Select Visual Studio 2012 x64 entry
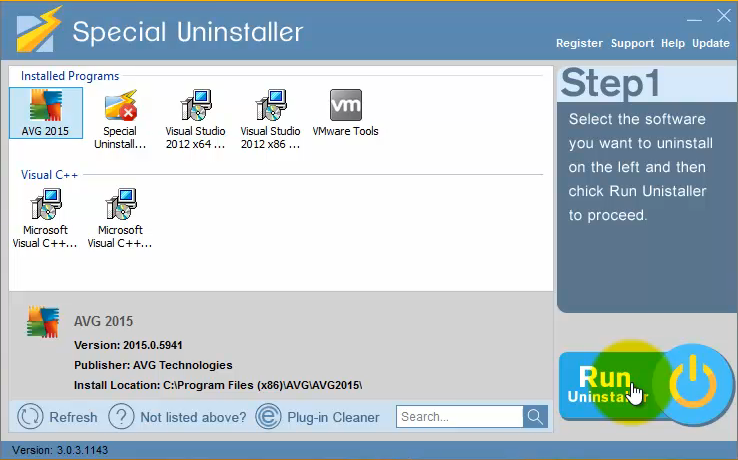 [x=195, y=120]
